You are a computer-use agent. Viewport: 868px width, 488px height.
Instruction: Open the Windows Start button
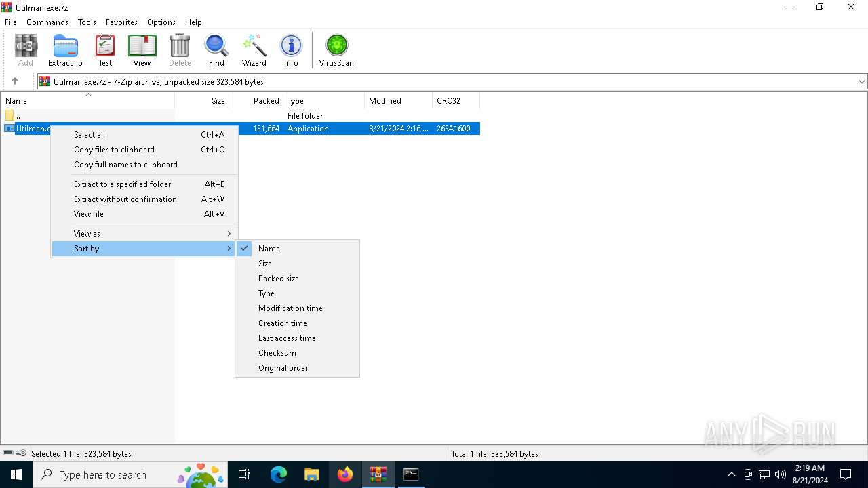(x=16, y=474)
